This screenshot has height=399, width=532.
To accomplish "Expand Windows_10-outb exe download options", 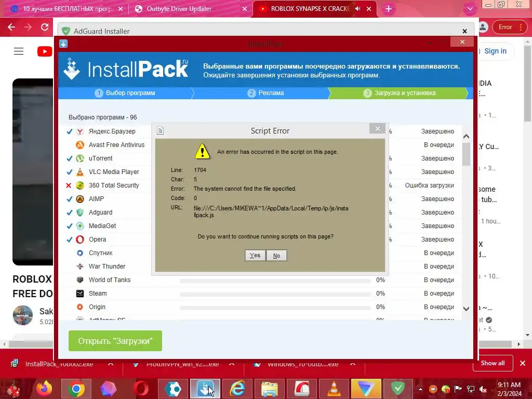I will [353, 364].
